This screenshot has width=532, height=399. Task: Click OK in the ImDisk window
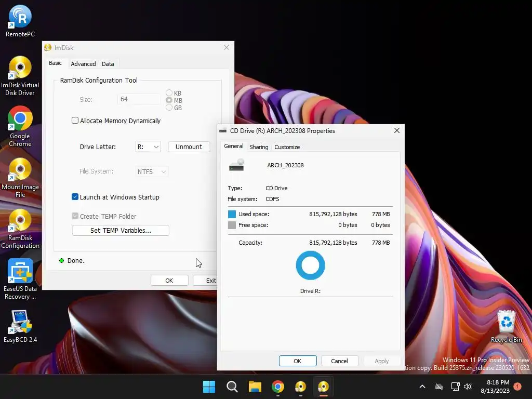coord(169,281)
